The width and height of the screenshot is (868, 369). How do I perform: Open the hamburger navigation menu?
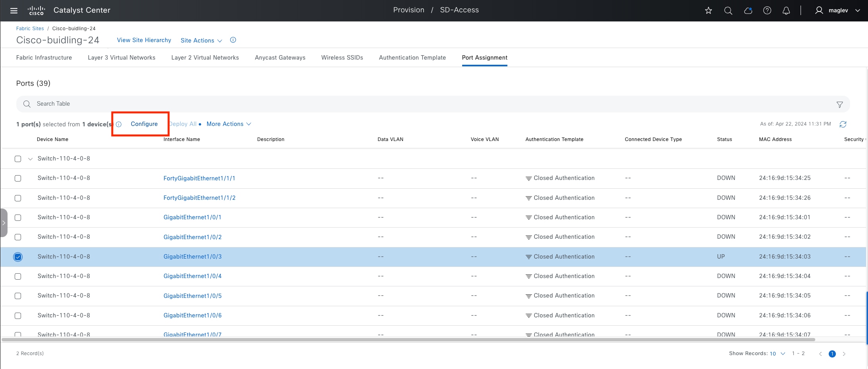tap(14, 11)
